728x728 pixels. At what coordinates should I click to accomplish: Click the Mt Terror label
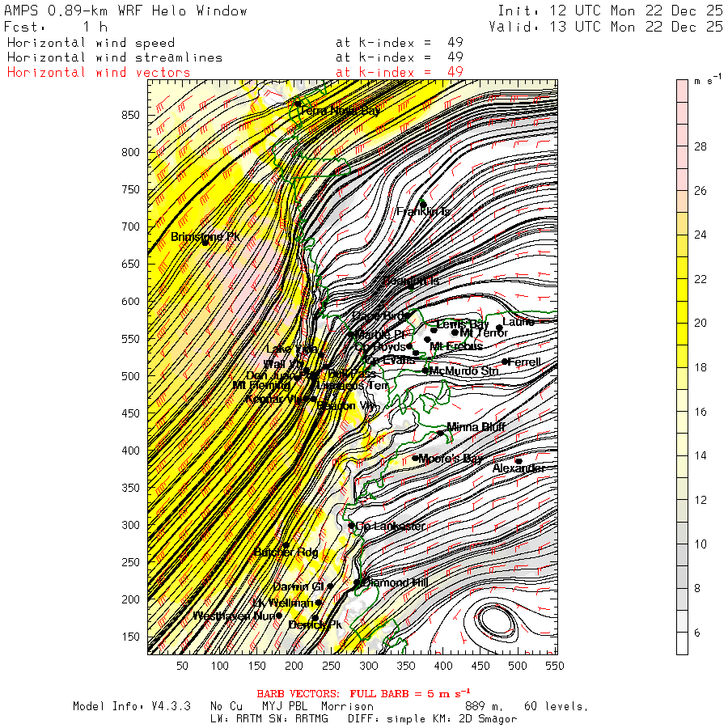[484, 333]
